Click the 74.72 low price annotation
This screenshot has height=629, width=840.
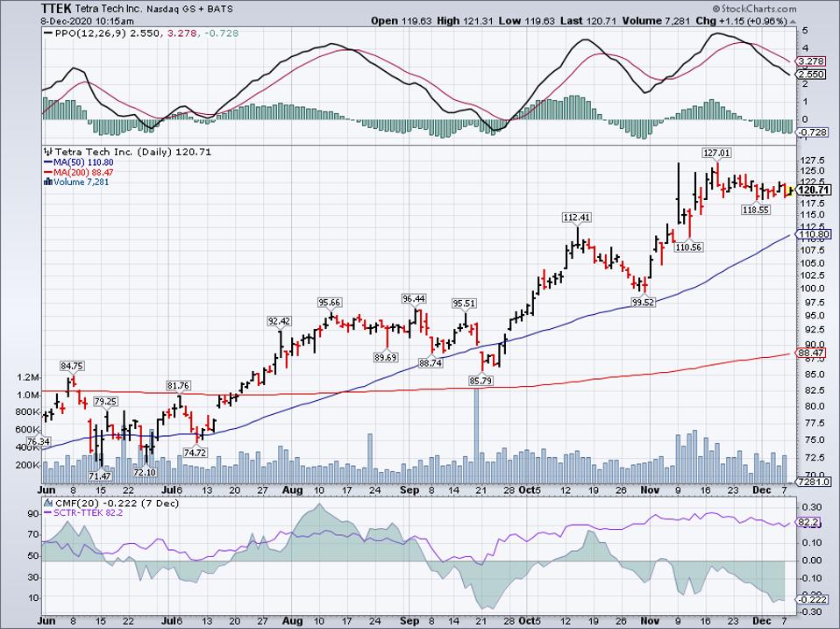[195, 452]
